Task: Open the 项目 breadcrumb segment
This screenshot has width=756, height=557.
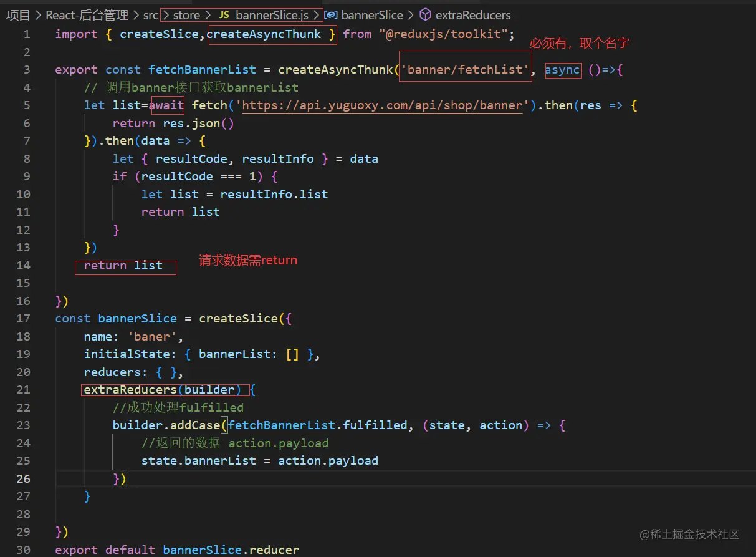Action: click(x=18, y=15)
